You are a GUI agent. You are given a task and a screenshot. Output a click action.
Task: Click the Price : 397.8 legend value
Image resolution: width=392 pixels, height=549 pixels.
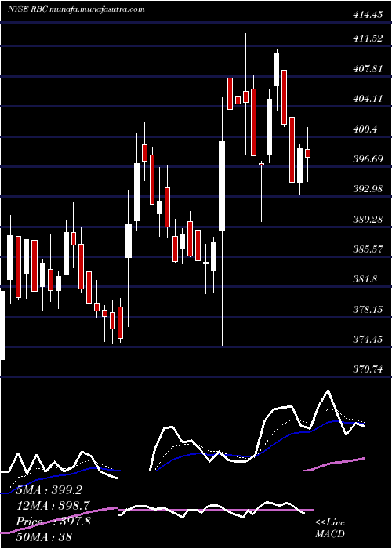tap(53, 521)
